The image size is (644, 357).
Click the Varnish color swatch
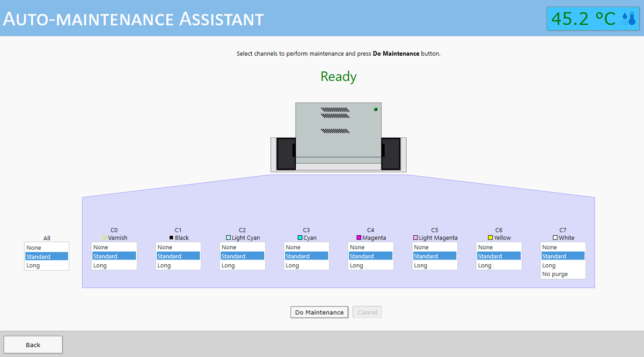[104, 237]
